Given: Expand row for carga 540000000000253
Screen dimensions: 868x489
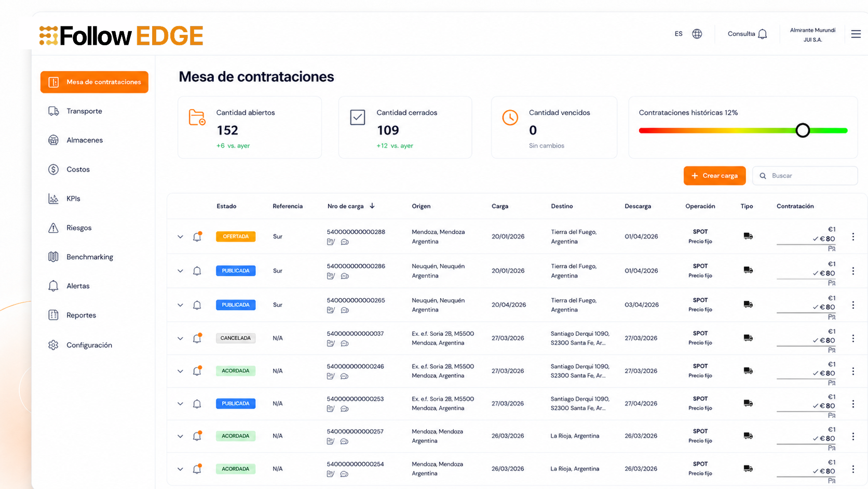Looking at the screenshot, I should coord(180,404).
